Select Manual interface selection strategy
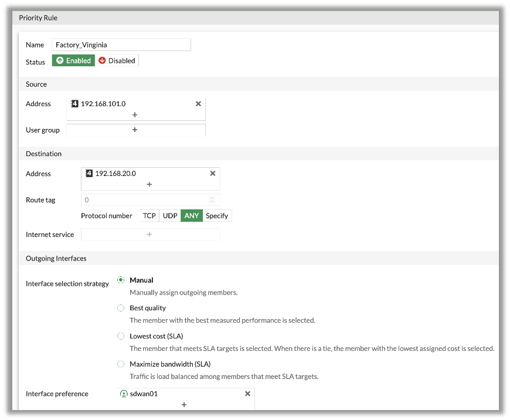This screenshot has height=420, width=510. tap(121, 280)
